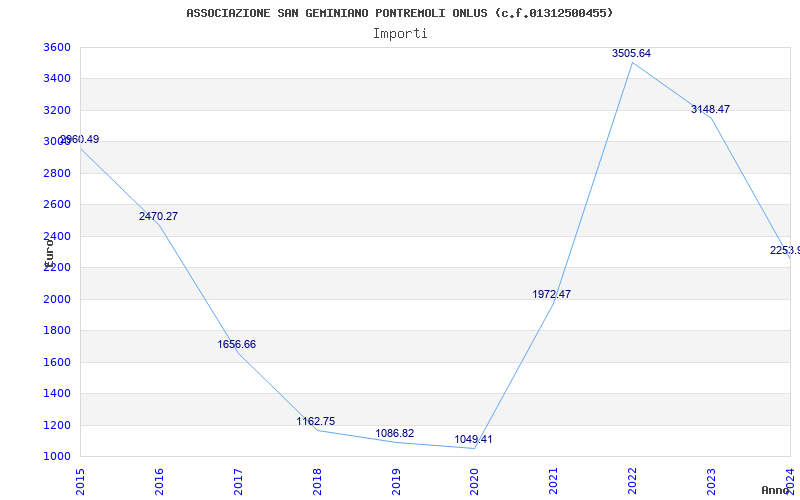The width and height of the screenshot is (800, 500).
Task: Click the 1800 y-axis value
Action: point(57,331)
